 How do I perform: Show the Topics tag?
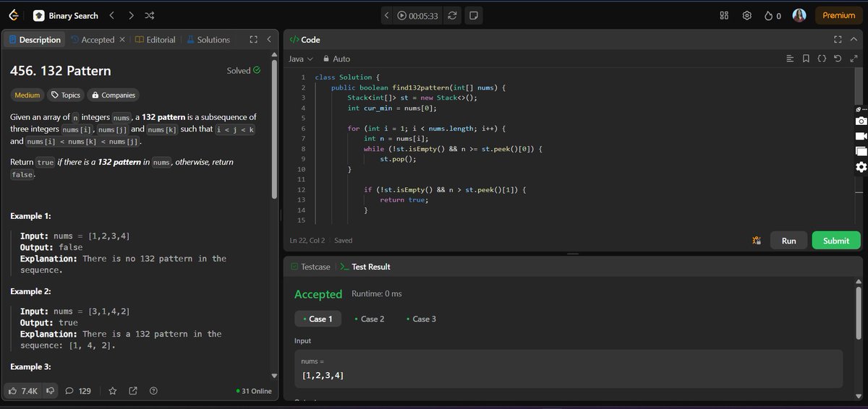pos(65,95)
